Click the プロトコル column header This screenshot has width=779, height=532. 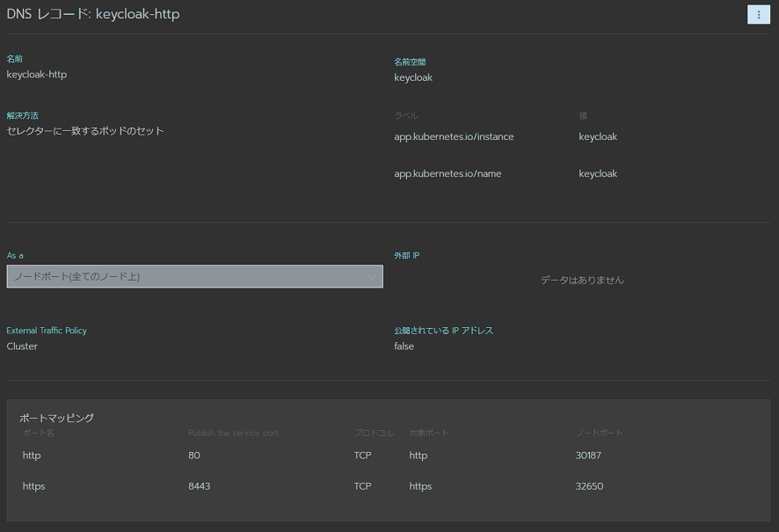click(374, 434)
